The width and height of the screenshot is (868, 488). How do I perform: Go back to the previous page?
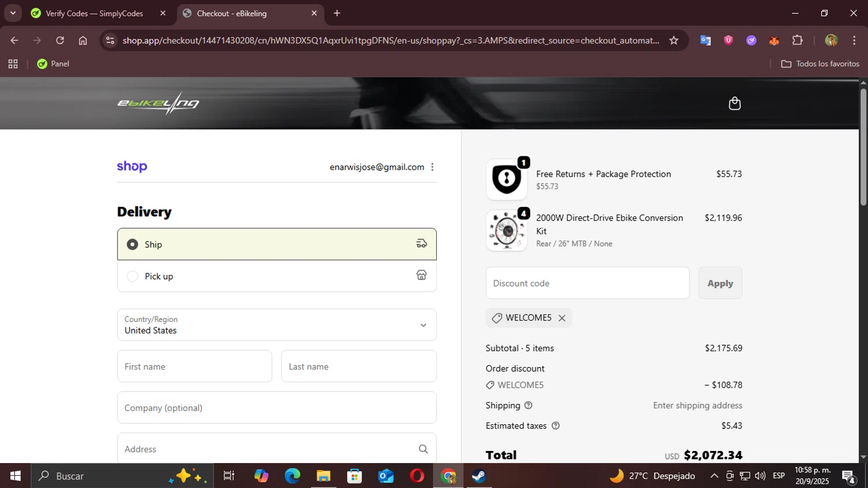[x=14, y=41]
